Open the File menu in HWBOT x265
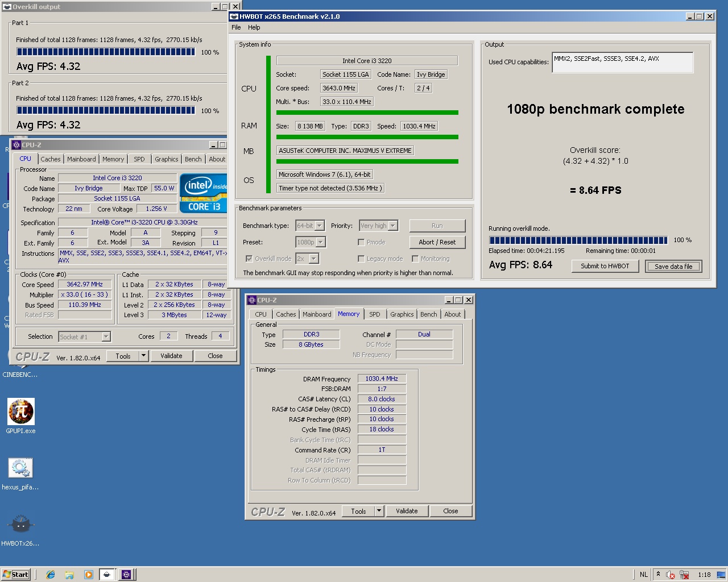The width and height of the screenshot is (728, 582). pyautogui.click(x=236, y=27)
